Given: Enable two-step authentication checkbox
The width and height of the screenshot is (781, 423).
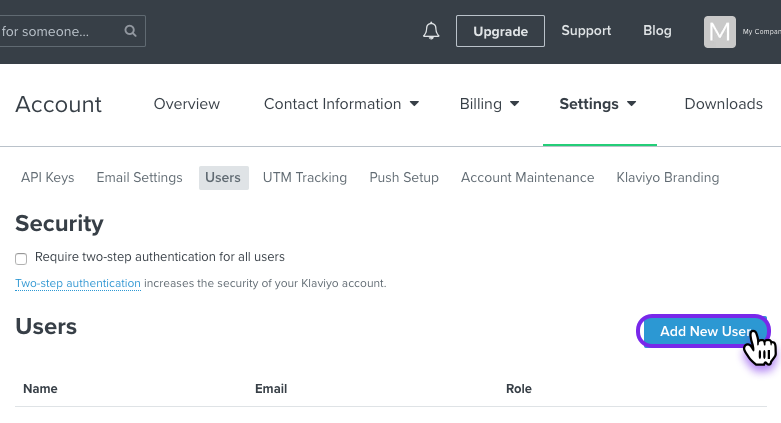Looking at the screenshot, I should point(21,258).
